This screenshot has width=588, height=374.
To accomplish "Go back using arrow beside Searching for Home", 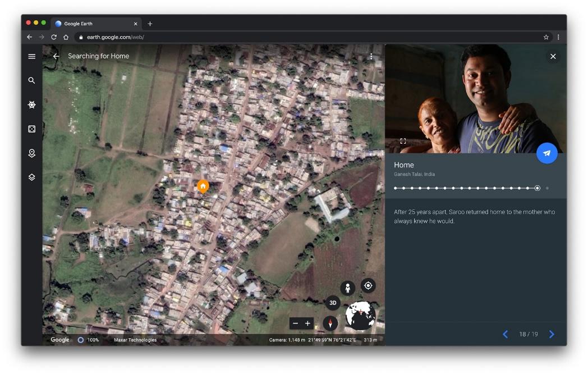I will 56,56.
